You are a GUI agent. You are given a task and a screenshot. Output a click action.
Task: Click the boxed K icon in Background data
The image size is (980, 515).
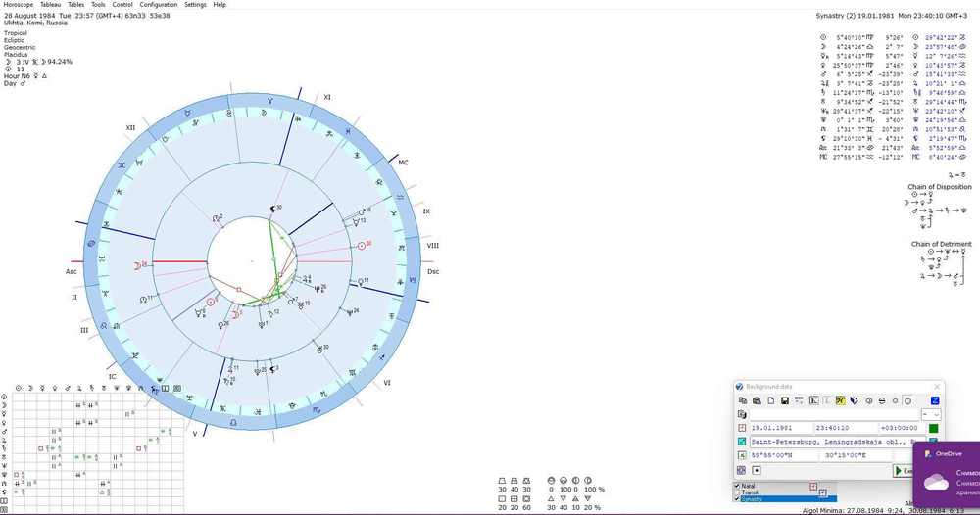click(814, 400)
